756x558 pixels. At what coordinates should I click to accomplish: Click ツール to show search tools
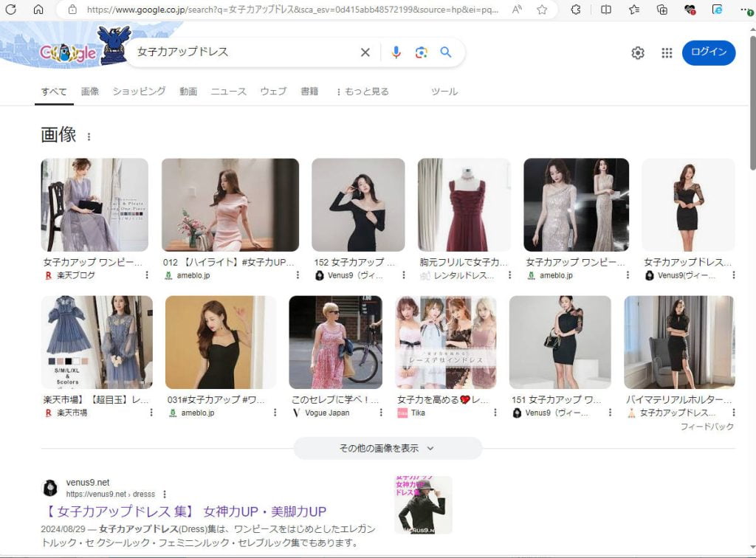(444, 92)
